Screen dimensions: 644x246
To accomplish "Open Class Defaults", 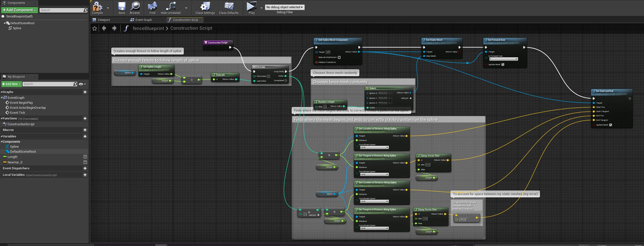I will click(x=229, y=6).
